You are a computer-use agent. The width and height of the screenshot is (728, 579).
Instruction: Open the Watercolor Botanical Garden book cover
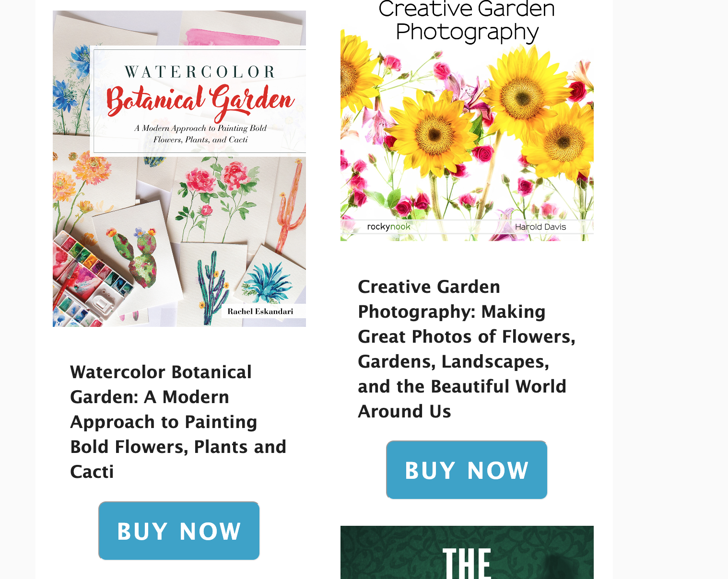(x=179, y=169)
